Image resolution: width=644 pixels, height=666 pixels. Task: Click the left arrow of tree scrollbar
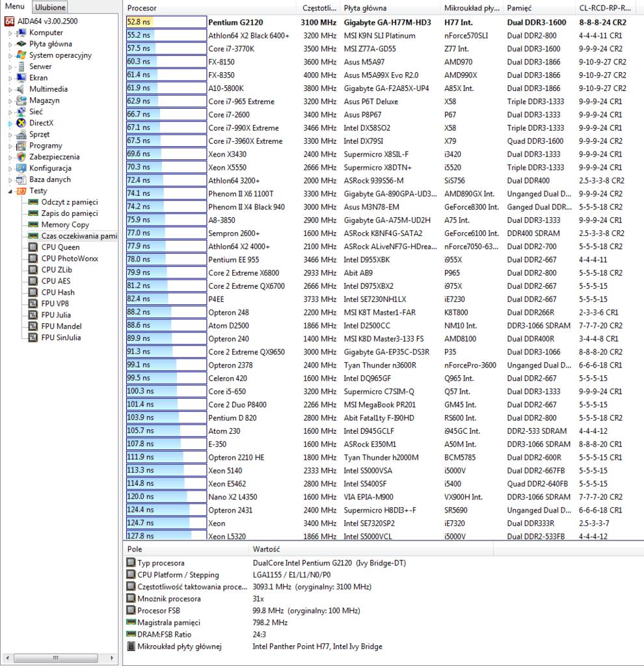coord(8,658)
